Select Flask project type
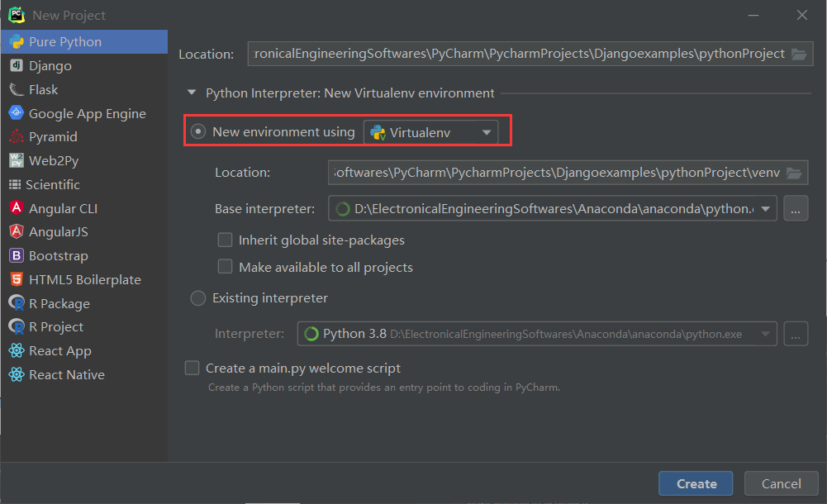The height and width of the screenshot is (504, 827). (84, 89)
